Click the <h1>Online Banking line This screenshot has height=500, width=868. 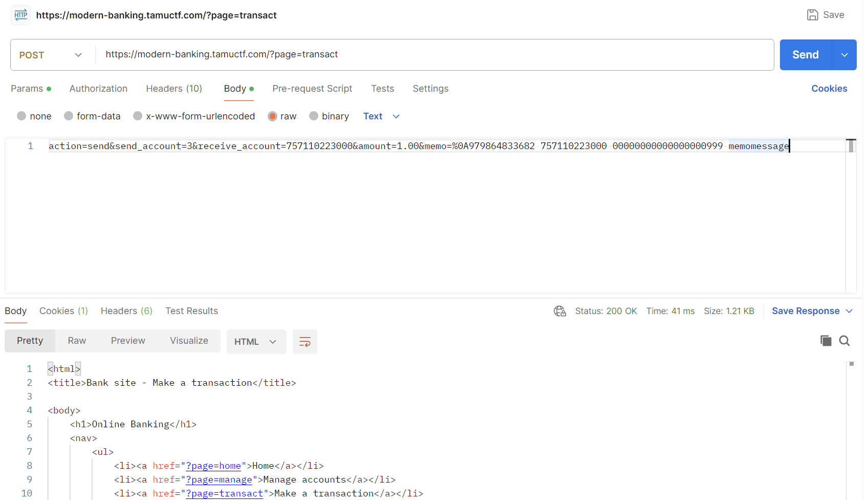(x=133, y=424)
